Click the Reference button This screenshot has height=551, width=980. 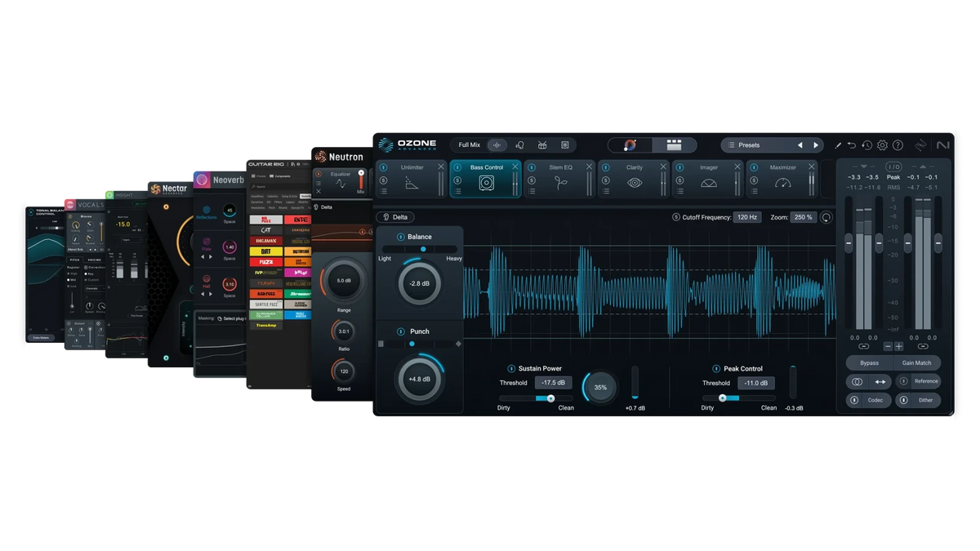919,381
